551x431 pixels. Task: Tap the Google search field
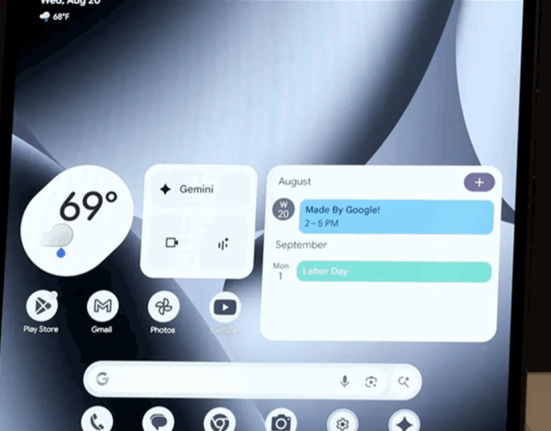[x=252, y=380]
